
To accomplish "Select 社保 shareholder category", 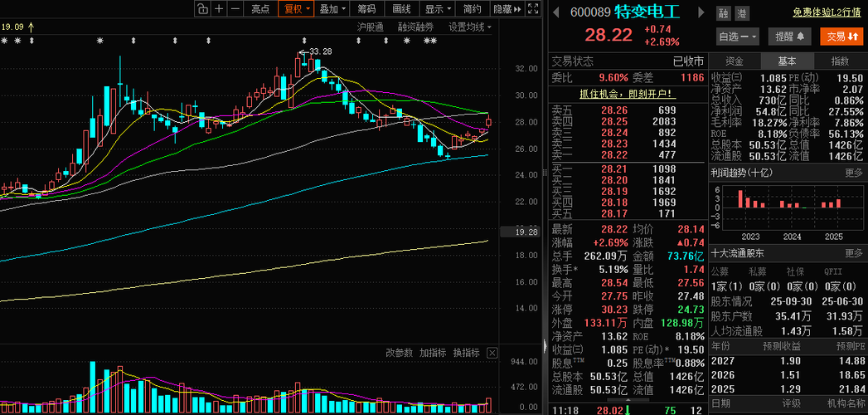I will pyautogui.click(x=796, y=272).
